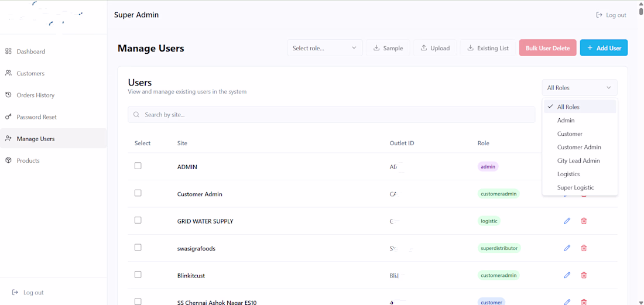This screenshot has height=305, width=644.
Task: Select Manage Users sidebar item
Action: 53,138
